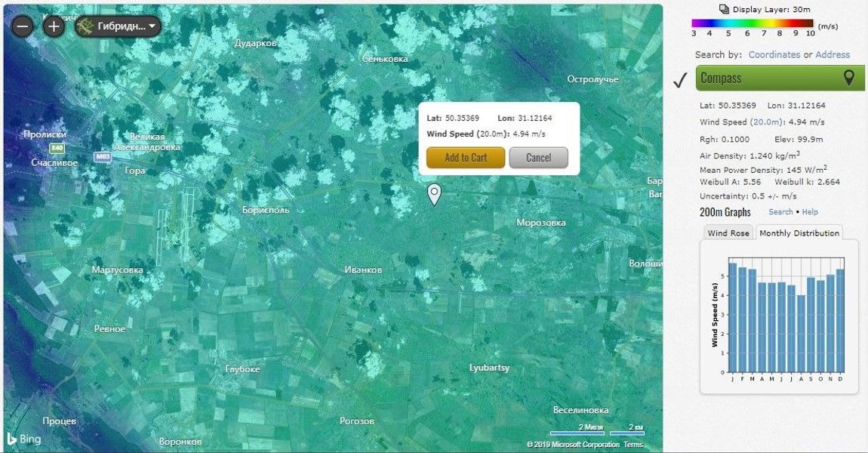The image size is (868, 453).
Task: Switch to the Monthly Distribution tab
Action: [x=799, y=233]
